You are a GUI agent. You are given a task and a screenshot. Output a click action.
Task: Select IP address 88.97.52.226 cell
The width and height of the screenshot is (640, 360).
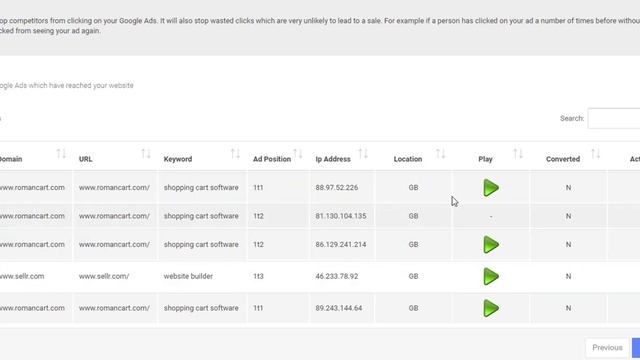[x=337, y=188]
